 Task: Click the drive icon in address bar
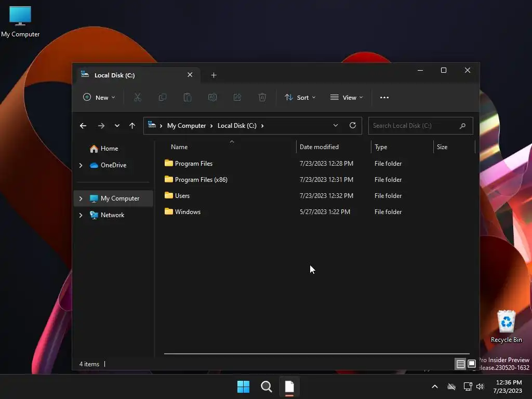(x=152, y=125)
